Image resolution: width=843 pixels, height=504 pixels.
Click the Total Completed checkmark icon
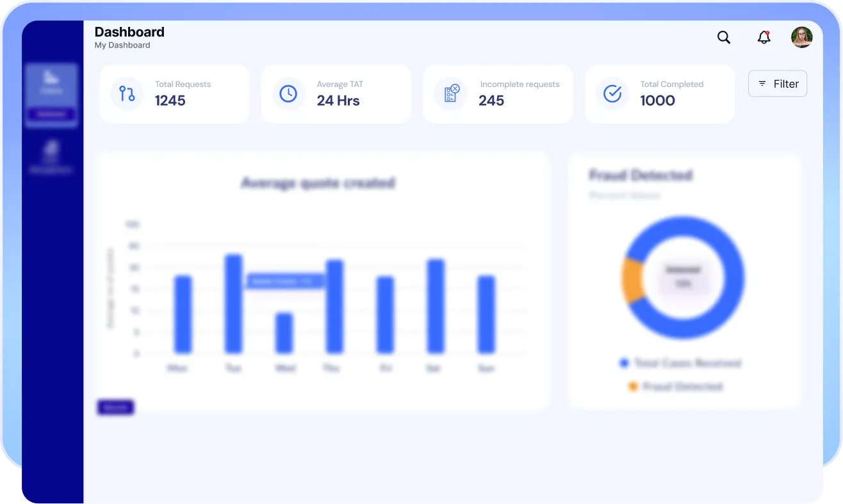(612, 93)
